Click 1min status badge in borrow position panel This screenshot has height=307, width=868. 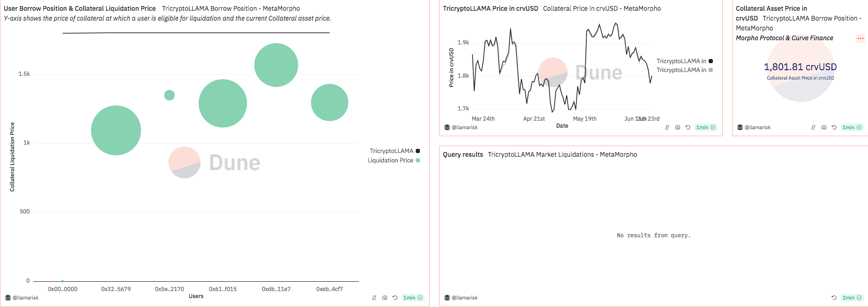click(x=412, y=298)
